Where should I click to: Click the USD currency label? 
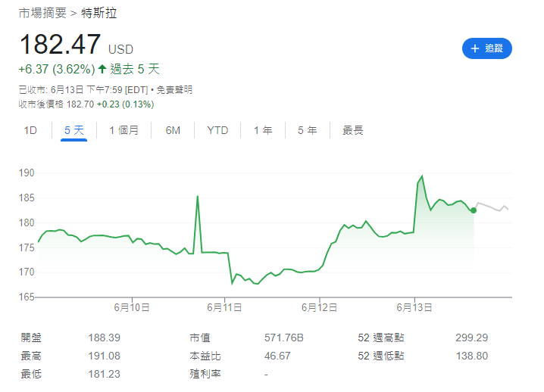(120, 49)
